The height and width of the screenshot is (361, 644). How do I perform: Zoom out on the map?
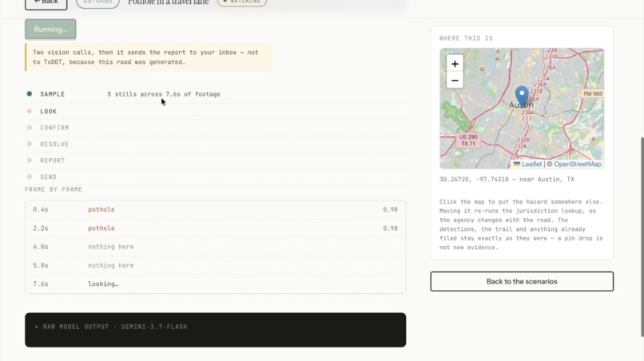[x=455, y=81]
